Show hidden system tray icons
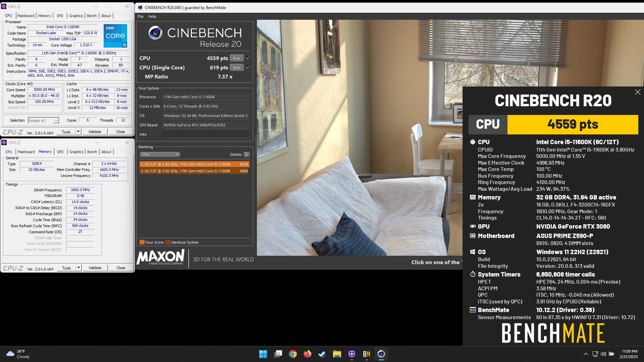Viewport: 644px width, 362px height. 586,354
